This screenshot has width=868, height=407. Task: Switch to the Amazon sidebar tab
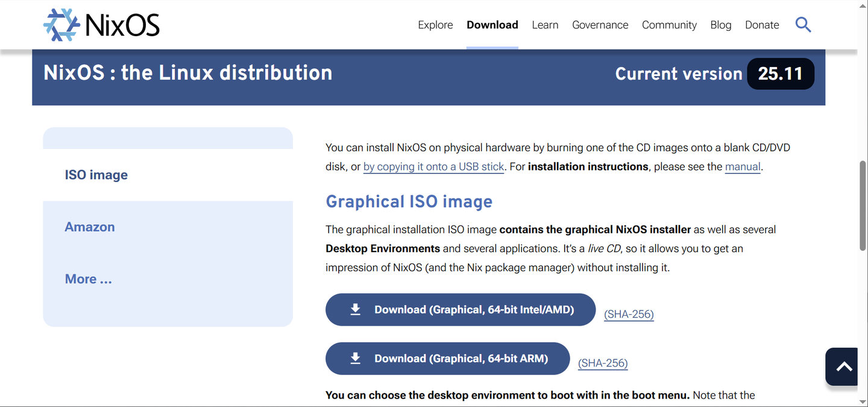168,227
